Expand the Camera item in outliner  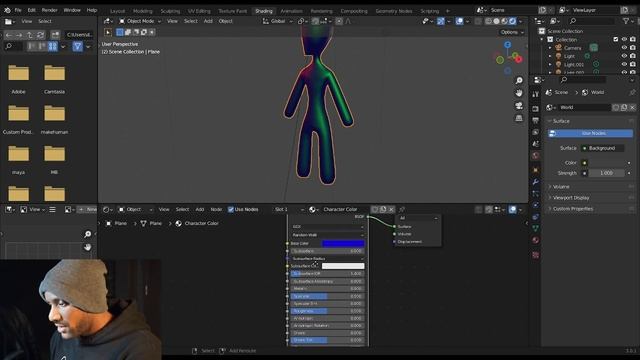coord(550,48)
